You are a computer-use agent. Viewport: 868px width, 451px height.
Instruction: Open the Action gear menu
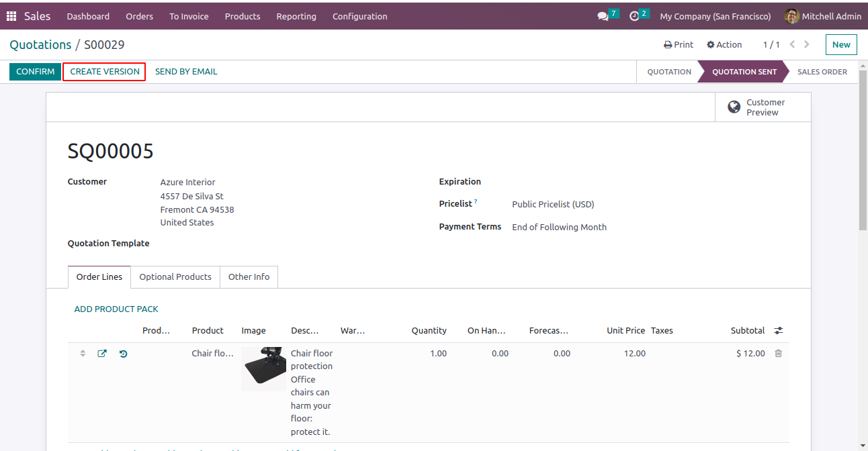pyautogui.click(x=724, y=44)
